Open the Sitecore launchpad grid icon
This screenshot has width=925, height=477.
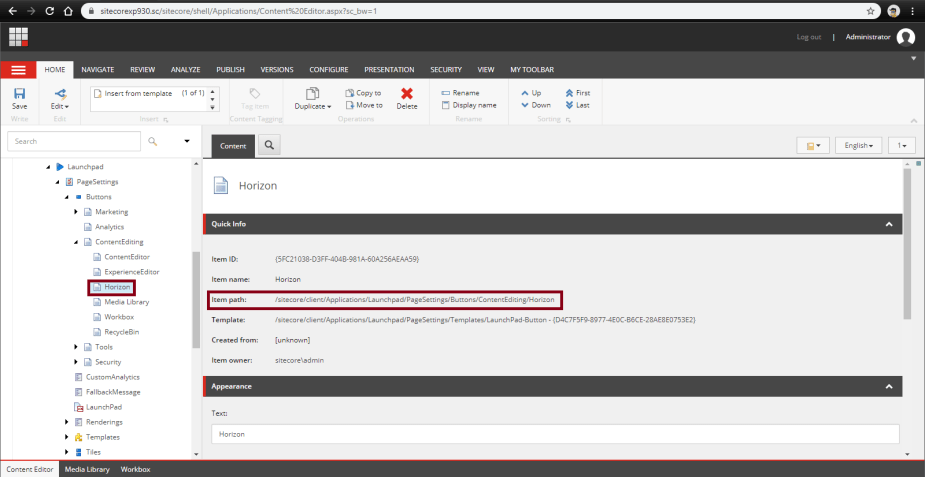pyautogui.click(x=19, y=37)
